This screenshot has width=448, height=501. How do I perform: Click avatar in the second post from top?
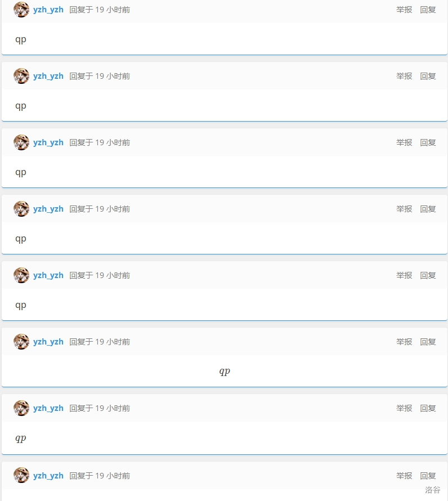[21, 76]
